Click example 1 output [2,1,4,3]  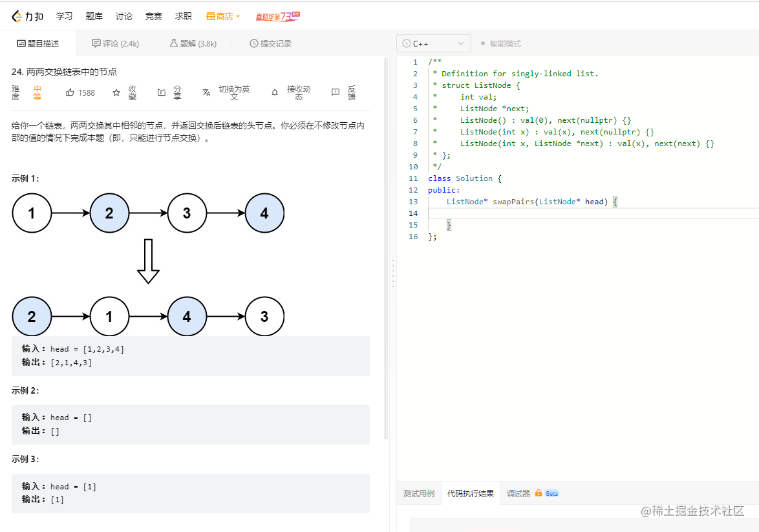tap(71, 363)
